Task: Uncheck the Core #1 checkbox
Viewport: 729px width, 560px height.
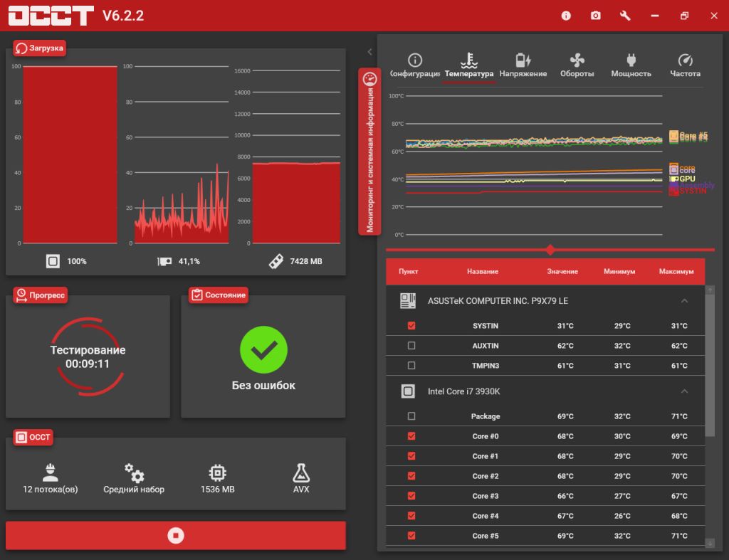Action: (x=411, y=456)
